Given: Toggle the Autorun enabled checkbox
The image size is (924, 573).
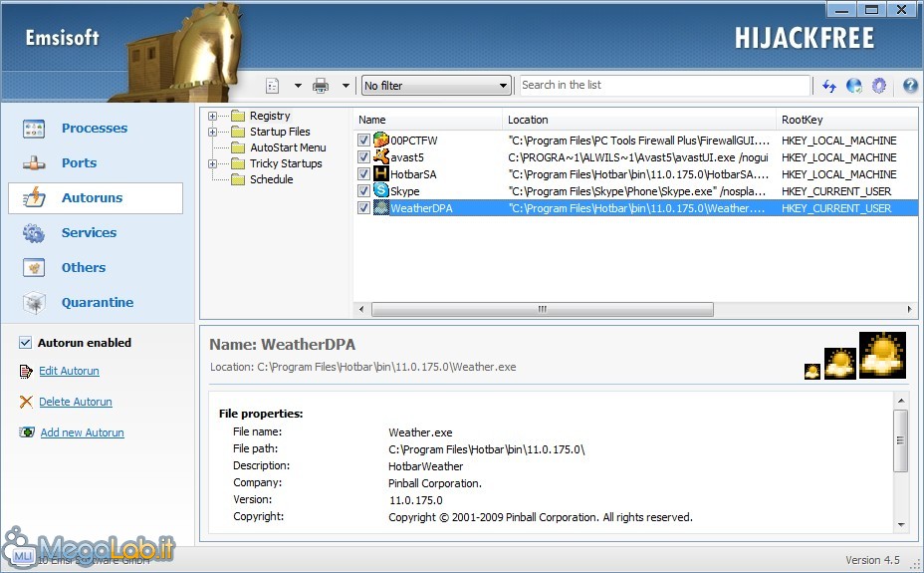Looking at the screenshot, I should tap(25, 343).
